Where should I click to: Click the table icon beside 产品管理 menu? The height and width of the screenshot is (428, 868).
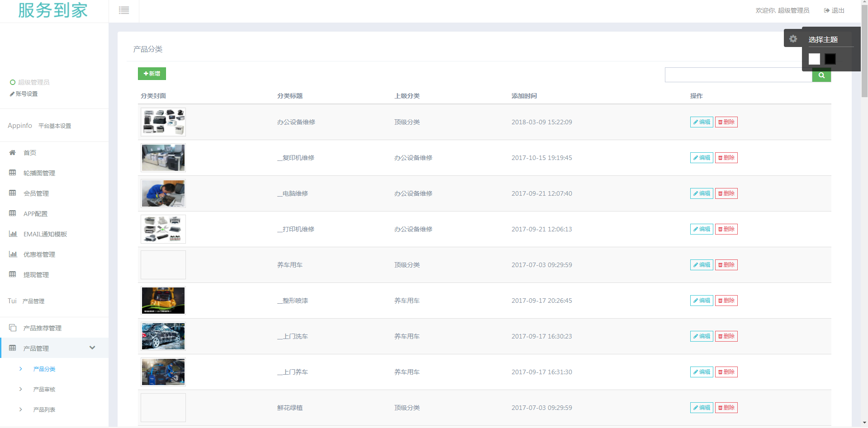tap(13, 348)
